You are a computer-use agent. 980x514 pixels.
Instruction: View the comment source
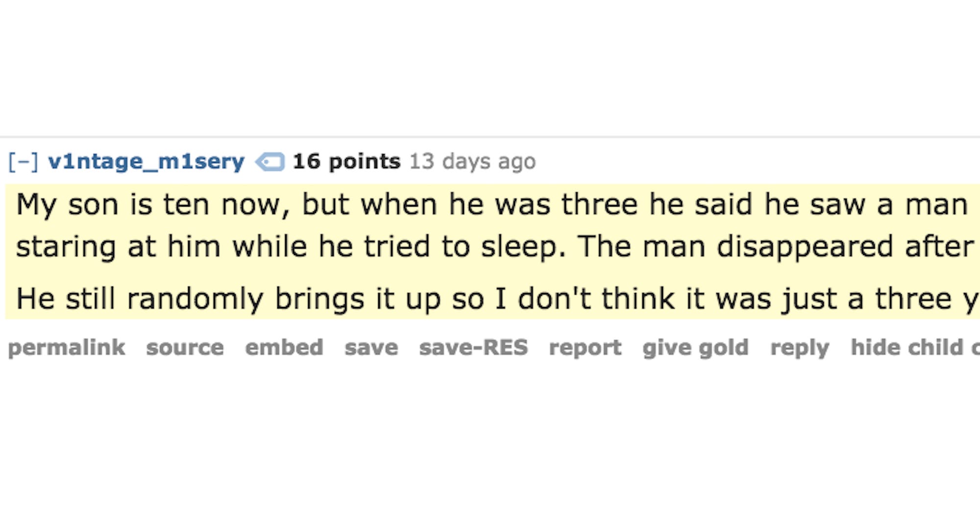(x=185, y=348)
